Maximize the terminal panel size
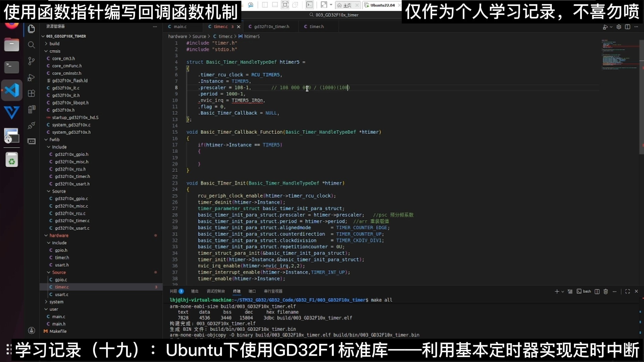The image size is (644, 362). pyautogui.click(x=628, y=291)
